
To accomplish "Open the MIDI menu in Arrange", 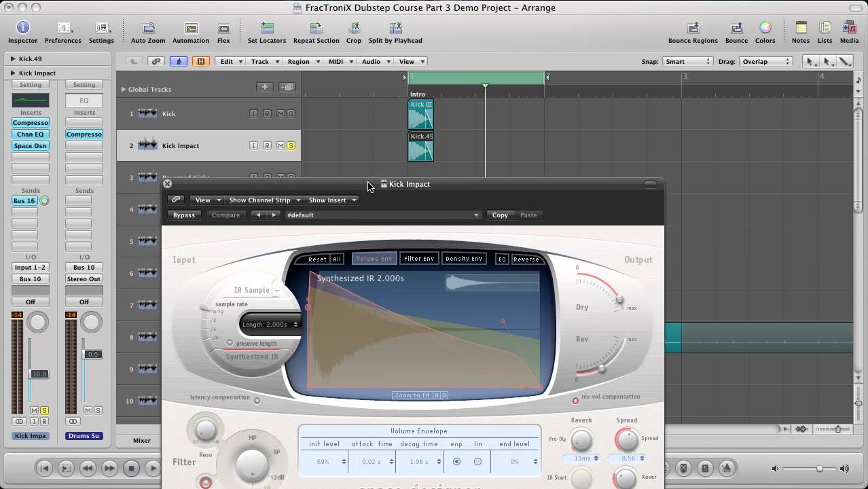I will (340, 61).
